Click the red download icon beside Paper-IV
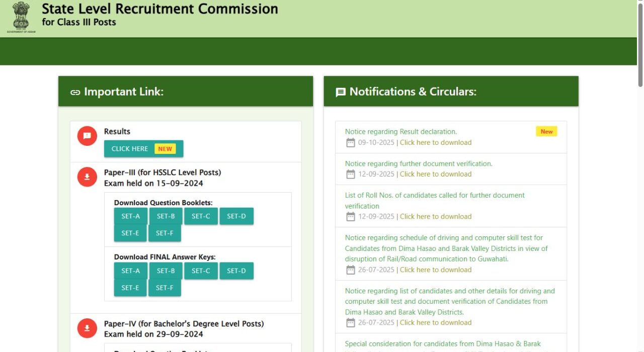644x352 pixels. pos(87,328)
